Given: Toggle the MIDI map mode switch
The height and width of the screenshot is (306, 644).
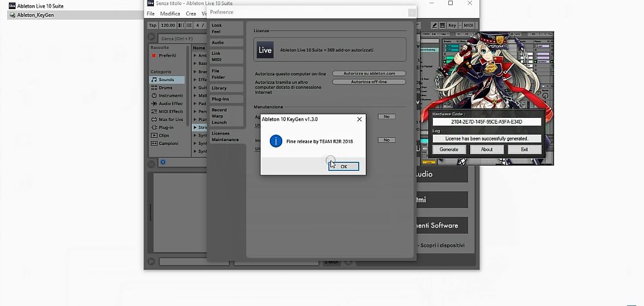Looking at the screenshot, I should pos(468,25).
